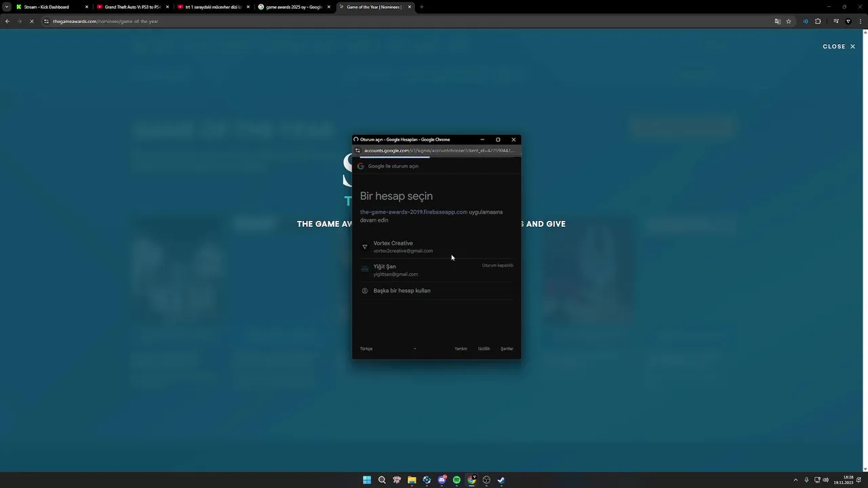
Task: Close the Google sign-in popup window
Action: (513, 140)
